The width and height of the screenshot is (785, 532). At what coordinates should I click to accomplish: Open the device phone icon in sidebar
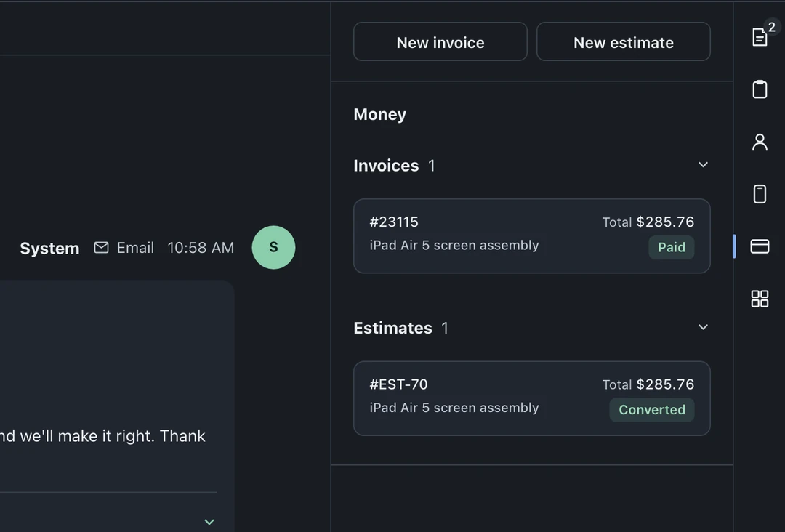(x=760, y=194)
